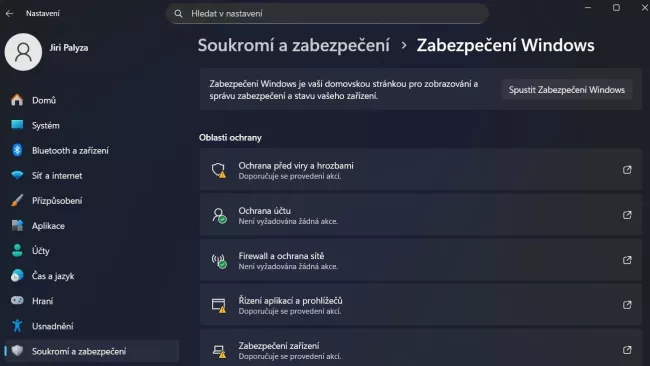650x366 pixels.
Task: Maximize the Nastavení window
Action: [616, 7]
